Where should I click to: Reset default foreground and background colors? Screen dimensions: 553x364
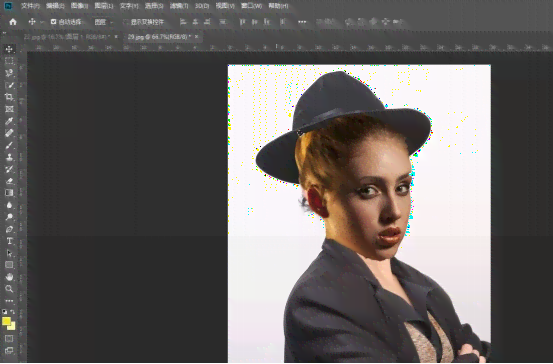(5, 312)
